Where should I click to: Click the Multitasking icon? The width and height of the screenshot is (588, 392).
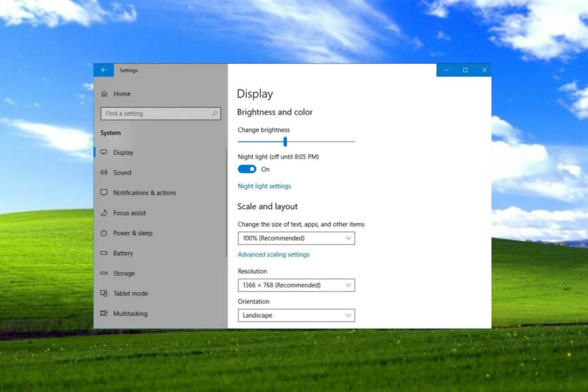click(x=104, y=314)
